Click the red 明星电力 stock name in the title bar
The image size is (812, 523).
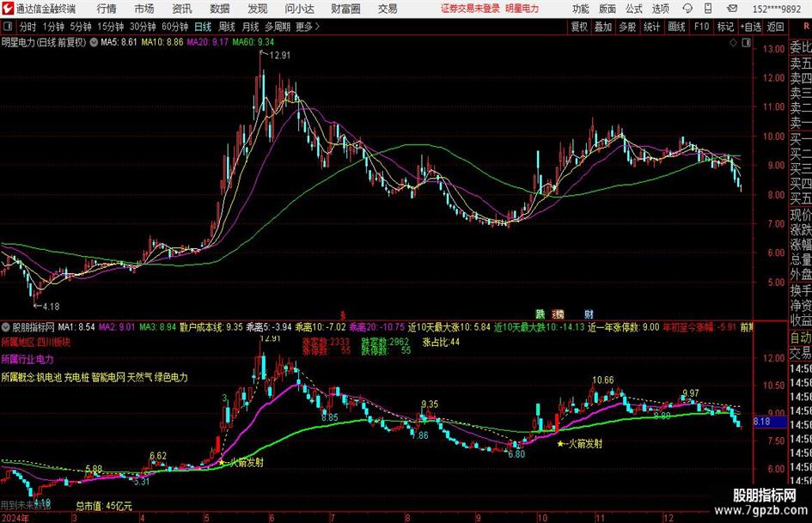[x=522, y=9]
